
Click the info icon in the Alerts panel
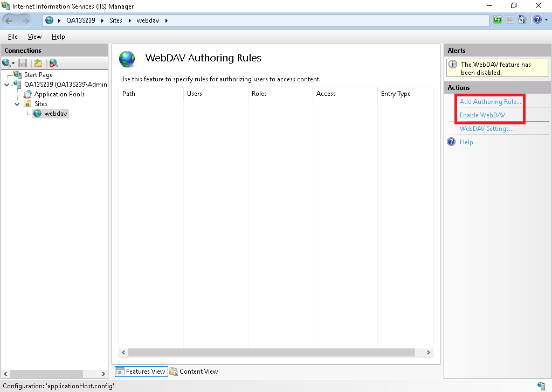click(x=452, y=64)
